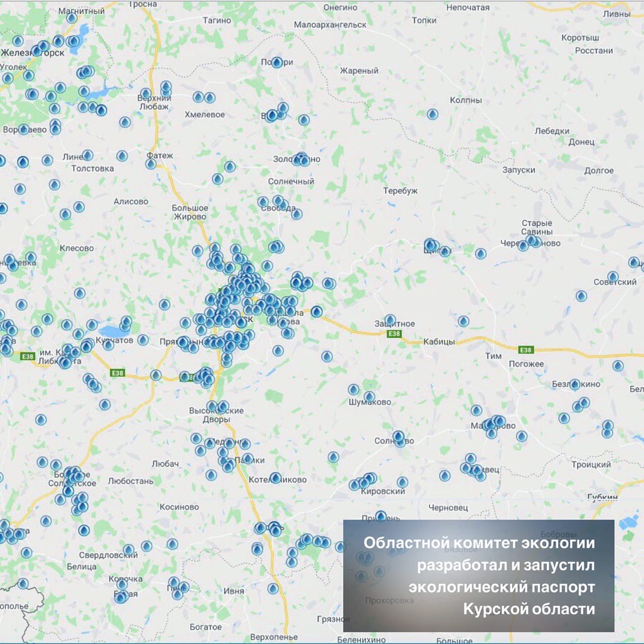The height and width of the screenshot is (644, 644).
Task: Select the marker above Советский
Action: tap(613, 277)
